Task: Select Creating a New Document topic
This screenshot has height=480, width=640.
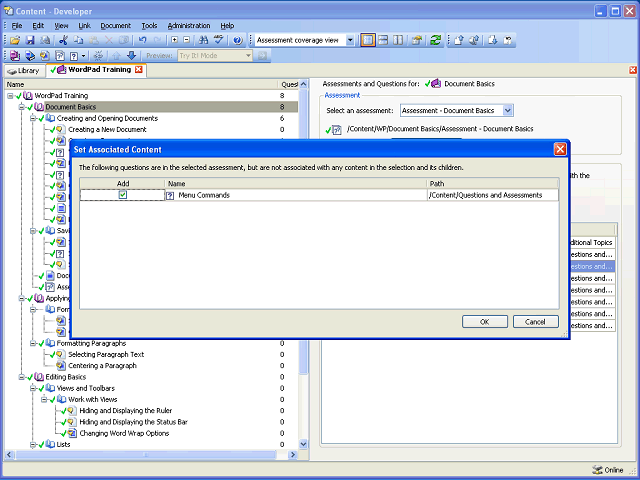Action: click(107, 129)
